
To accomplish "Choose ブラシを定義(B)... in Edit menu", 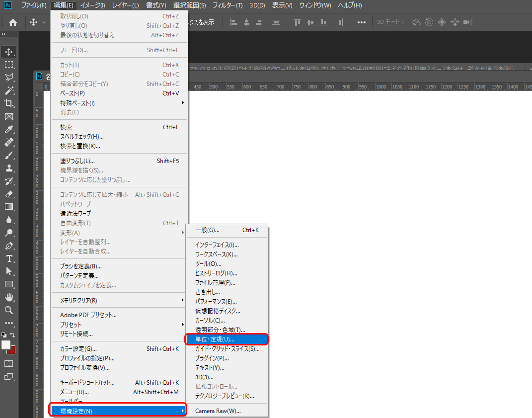I will point(119,266).
